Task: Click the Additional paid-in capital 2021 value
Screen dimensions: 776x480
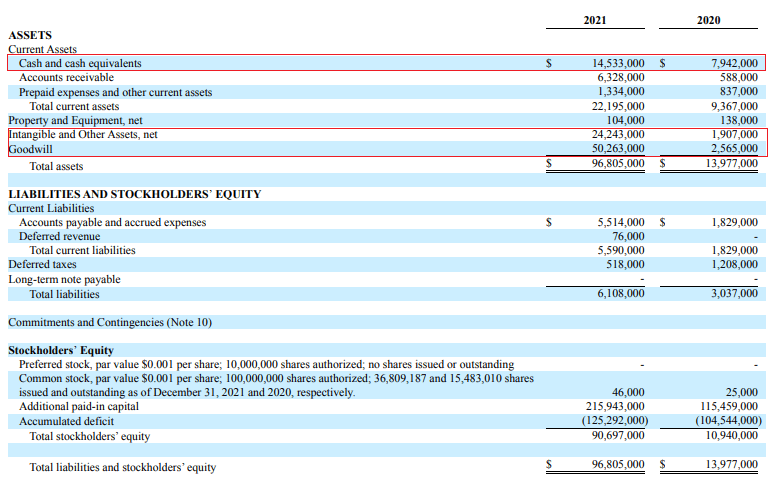Action: pos(615,406)
